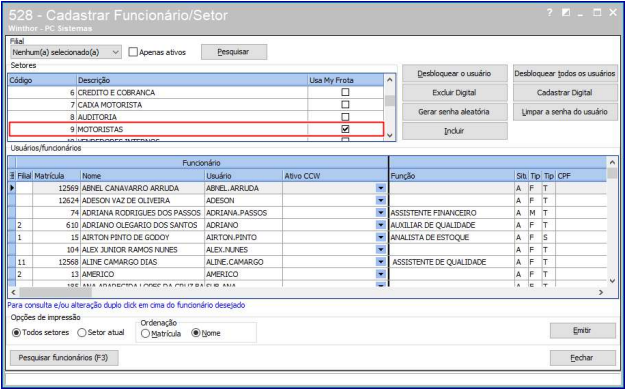Click the Matrícula column header in employee grid
626x390 pixels.
57,176
